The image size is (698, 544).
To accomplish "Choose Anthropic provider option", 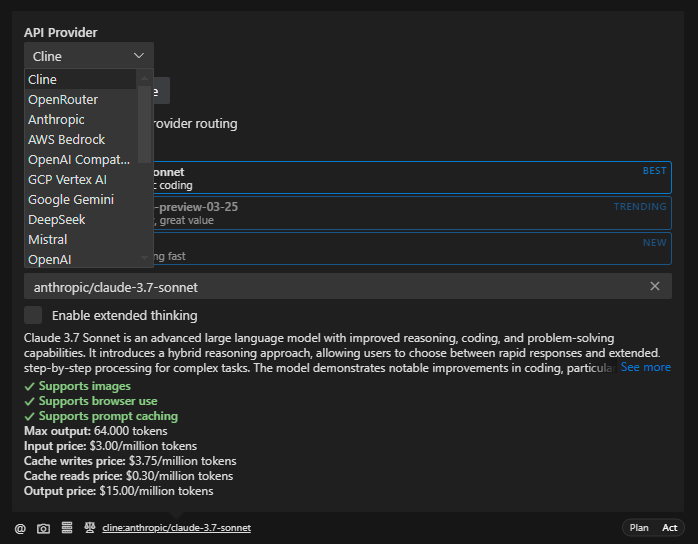I will click(x=81, y=119).
